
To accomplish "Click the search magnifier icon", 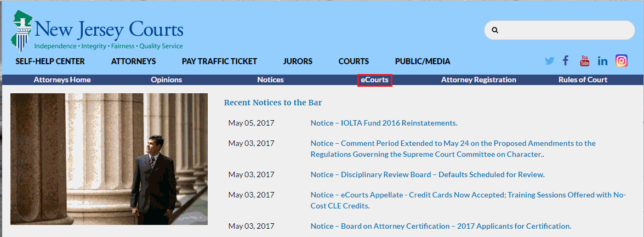I will coord(495,30).
